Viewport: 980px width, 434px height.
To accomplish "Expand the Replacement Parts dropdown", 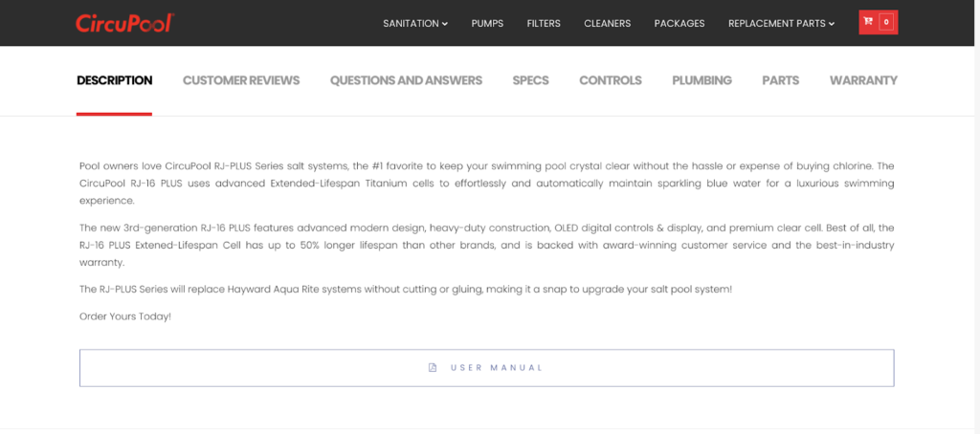I will coord(781,24).
